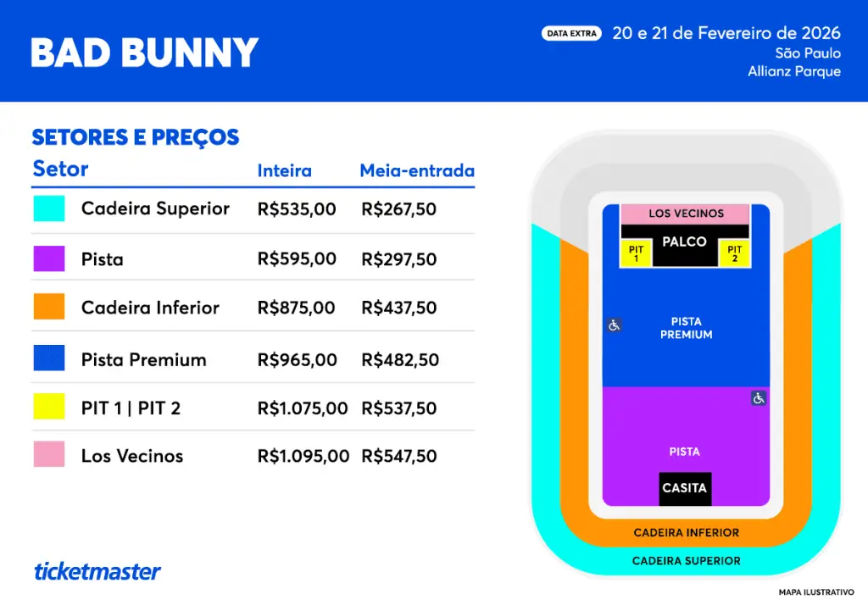Click the black CASITA block on the map
This screenshot has width=868, height=611.
pyautogui.click(x=685, y=488)
